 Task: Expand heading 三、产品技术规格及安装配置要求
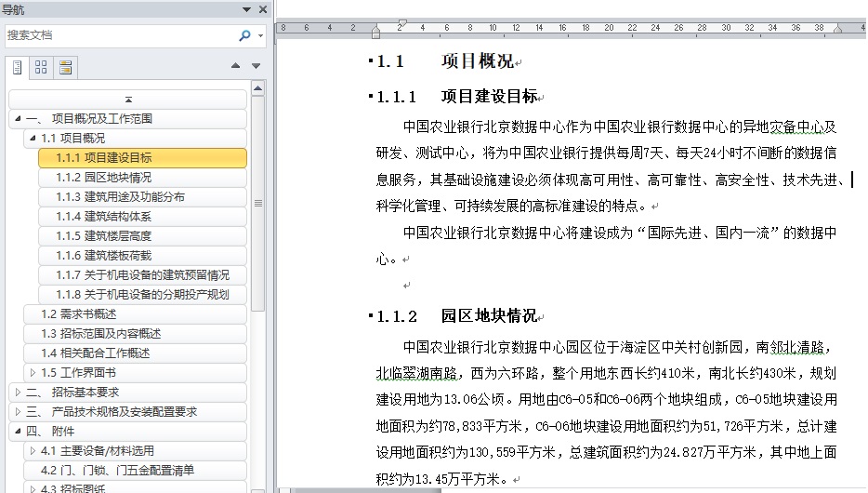pyautogui.click(x=18, y=411)
